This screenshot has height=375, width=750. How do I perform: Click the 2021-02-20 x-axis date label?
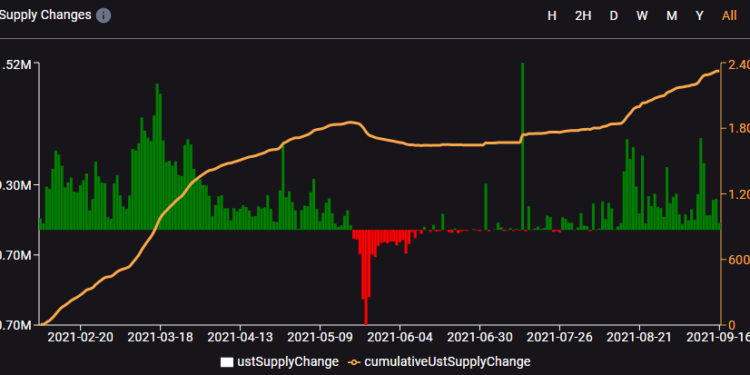coord(80,337)
